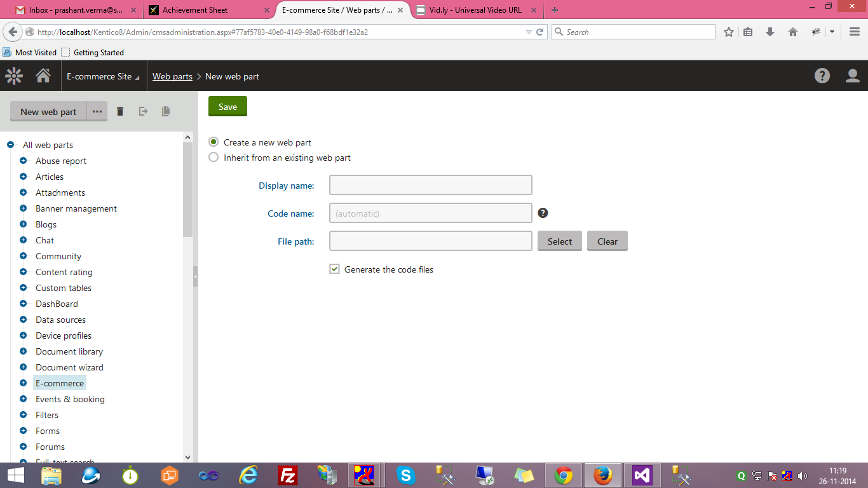This screenshot has height=488, width=868.
Task: Click the green Save button
Action: (x=227, y=107)
